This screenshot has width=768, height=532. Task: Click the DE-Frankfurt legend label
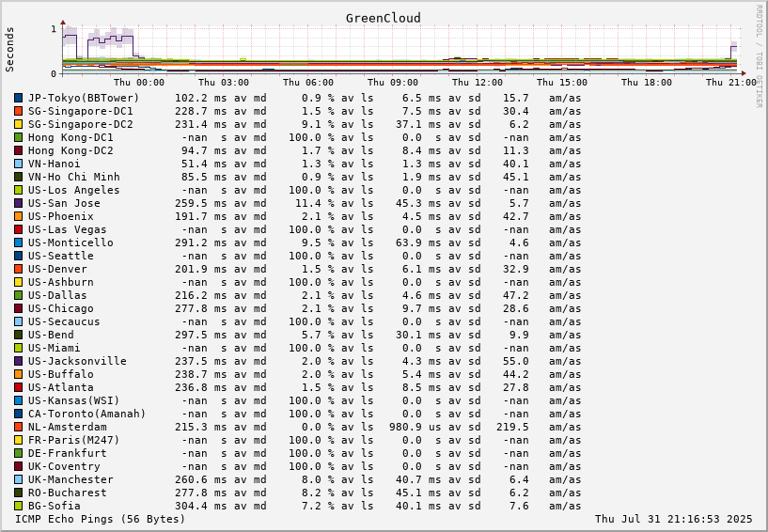click(x=67, y=454)
